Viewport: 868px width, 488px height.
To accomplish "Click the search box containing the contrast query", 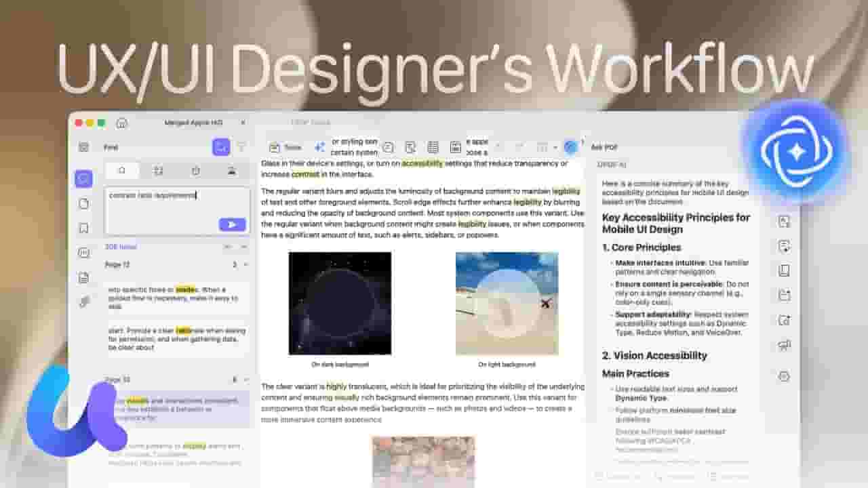I will pyautogui.click(x=178, y=211).
